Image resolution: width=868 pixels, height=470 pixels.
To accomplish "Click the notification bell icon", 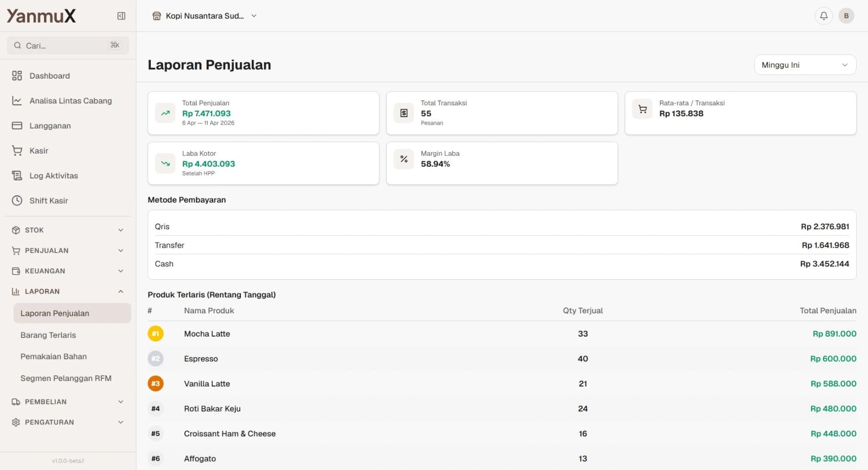I will (x=823, y=16).
